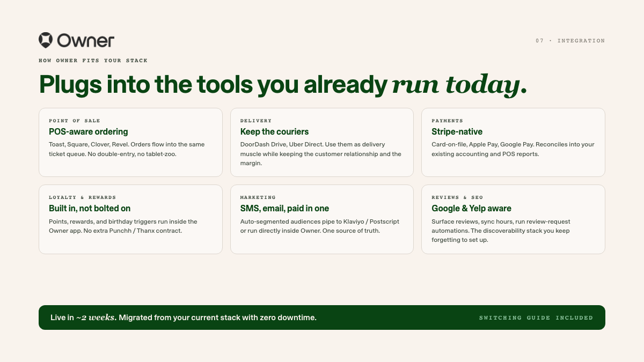The height and width of the screenshot is (362, 644).
Task: Select the 'DELIVERY' card label
Action: tap(256, 121)
